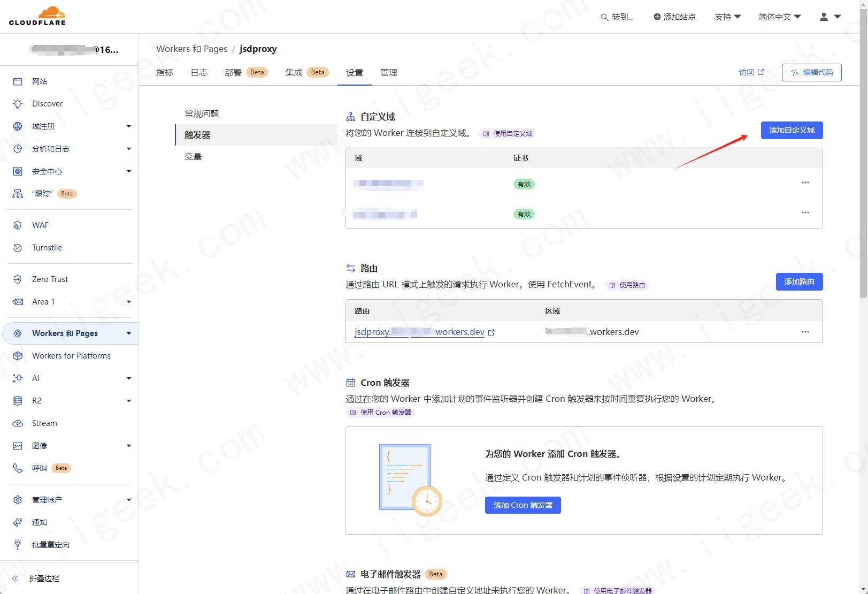Open the 简体中文 language dropdown
Viewport: 868px width, 594px height.
pyautogui.click(x=780, y=17)
